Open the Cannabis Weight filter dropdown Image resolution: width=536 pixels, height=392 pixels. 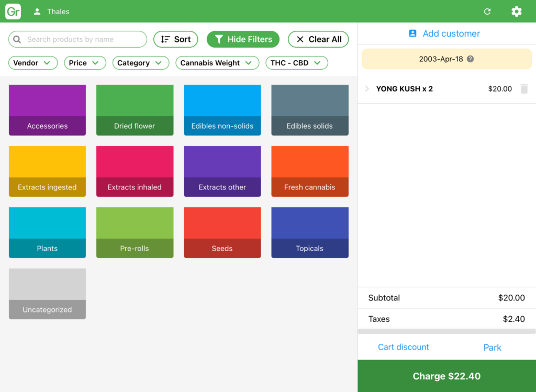tap(217, 63)
